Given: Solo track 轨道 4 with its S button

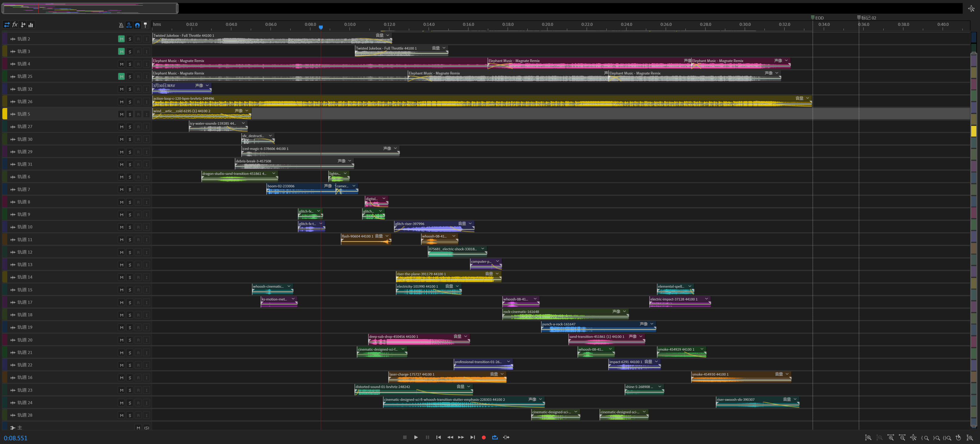Looking at the screenshot, I should [130, 64].
